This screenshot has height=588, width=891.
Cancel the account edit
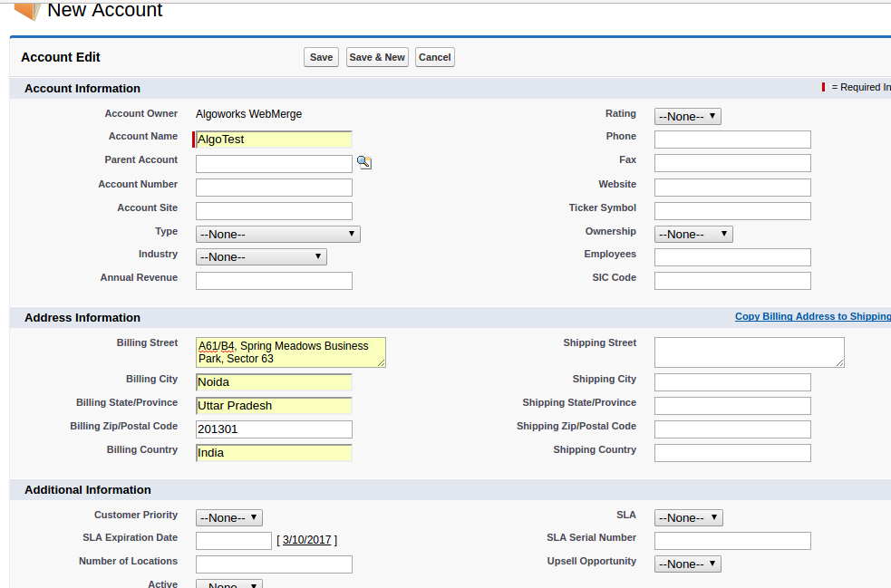434,57
